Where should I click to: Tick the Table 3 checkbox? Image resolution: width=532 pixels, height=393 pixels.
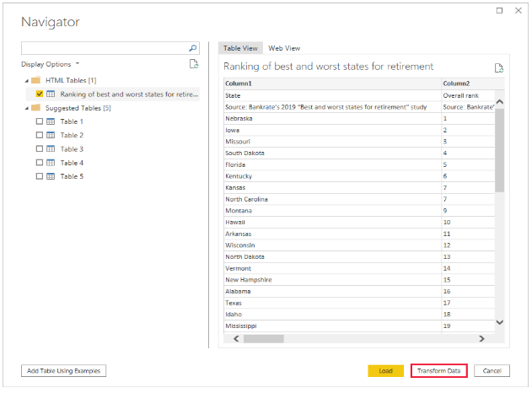39,149
